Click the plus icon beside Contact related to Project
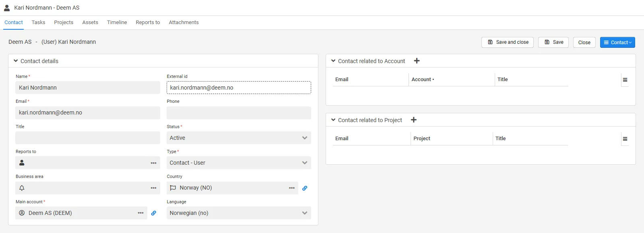 [413, 120]
